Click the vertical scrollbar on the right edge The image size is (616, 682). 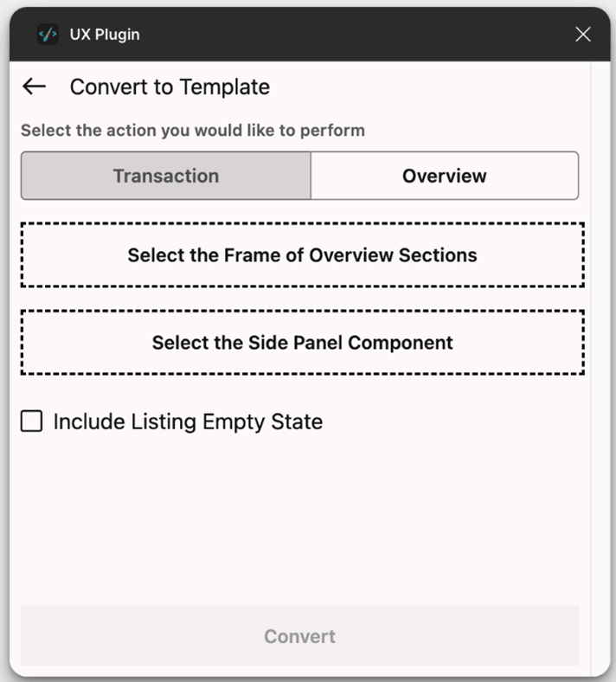tap(600, 346)
